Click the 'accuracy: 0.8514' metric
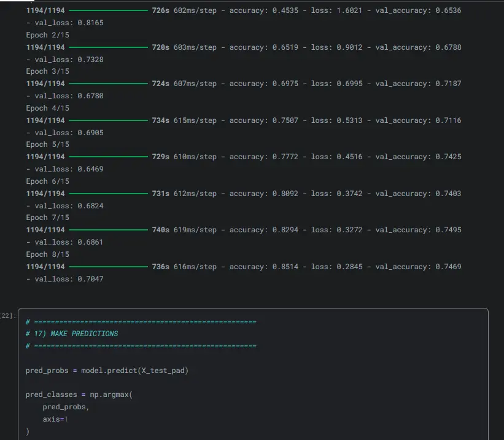 [x=264, y=267]
